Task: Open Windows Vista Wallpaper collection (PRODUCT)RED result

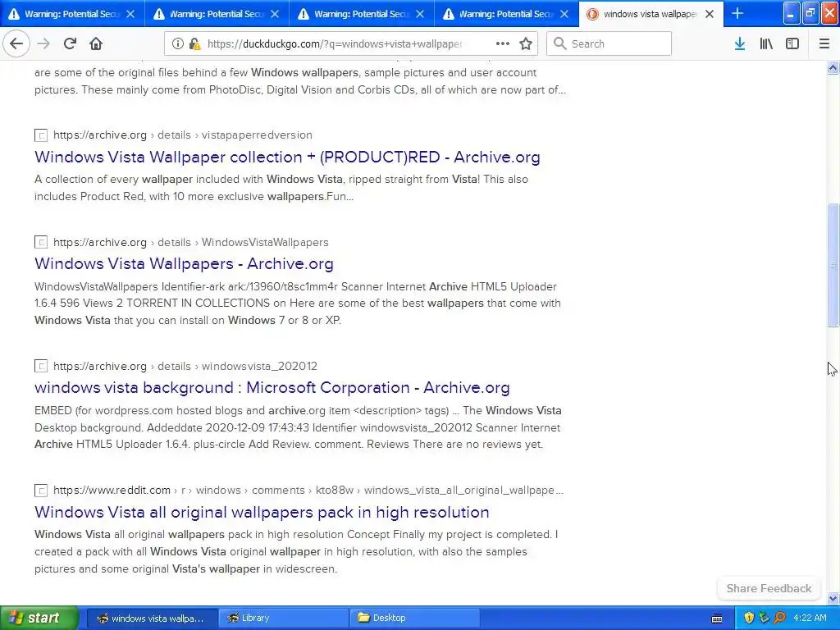Action: pyautogui.click(x=287, y=157)
